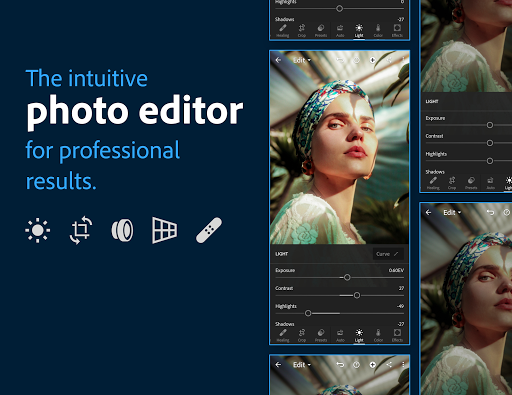The image size is (512, 395).
Task: Tap share icon on the bottom-middle phone screen
Action: click(389, 365)
